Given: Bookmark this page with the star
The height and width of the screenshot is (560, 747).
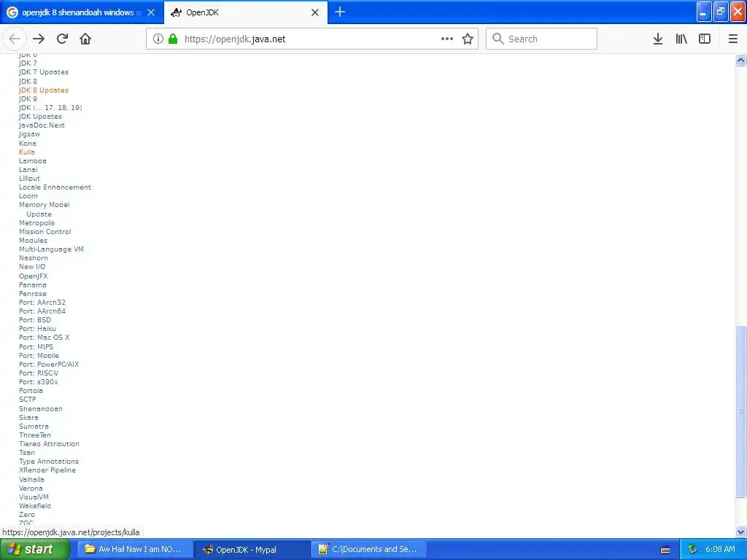Looking at the screenshot, I should (468, 39).
